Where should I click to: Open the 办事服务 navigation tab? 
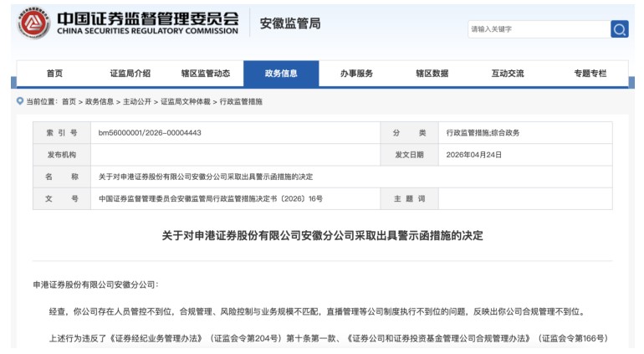point(356,73)
